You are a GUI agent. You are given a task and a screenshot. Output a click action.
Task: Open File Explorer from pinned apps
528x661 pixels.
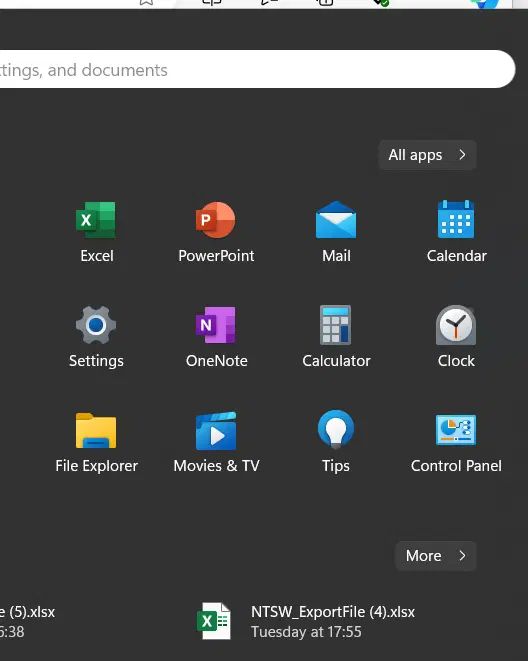coord(96,443)
